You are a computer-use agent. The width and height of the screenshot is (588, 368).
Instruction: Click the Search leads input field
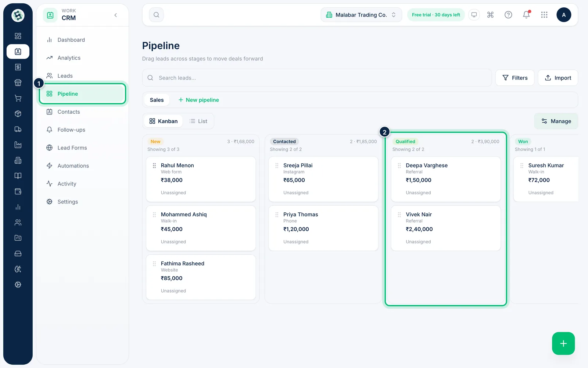[317, 78]
